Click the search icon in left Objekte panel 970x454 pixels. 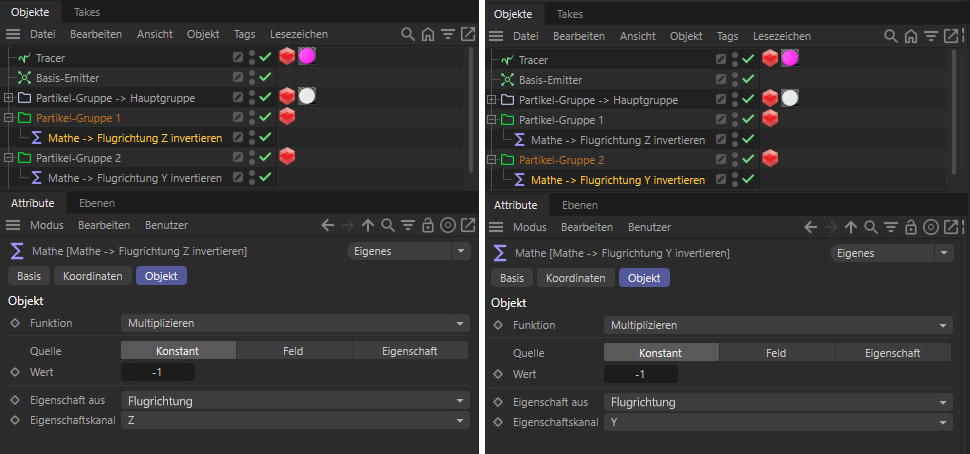coord(408,34)
